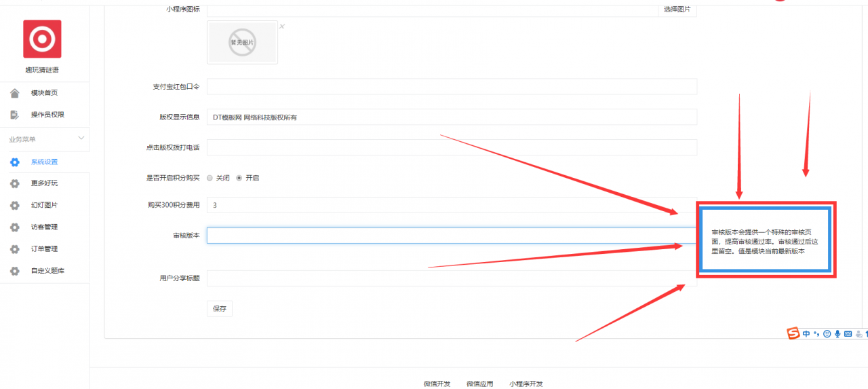Click the 选择图片 button

point(677,10)
